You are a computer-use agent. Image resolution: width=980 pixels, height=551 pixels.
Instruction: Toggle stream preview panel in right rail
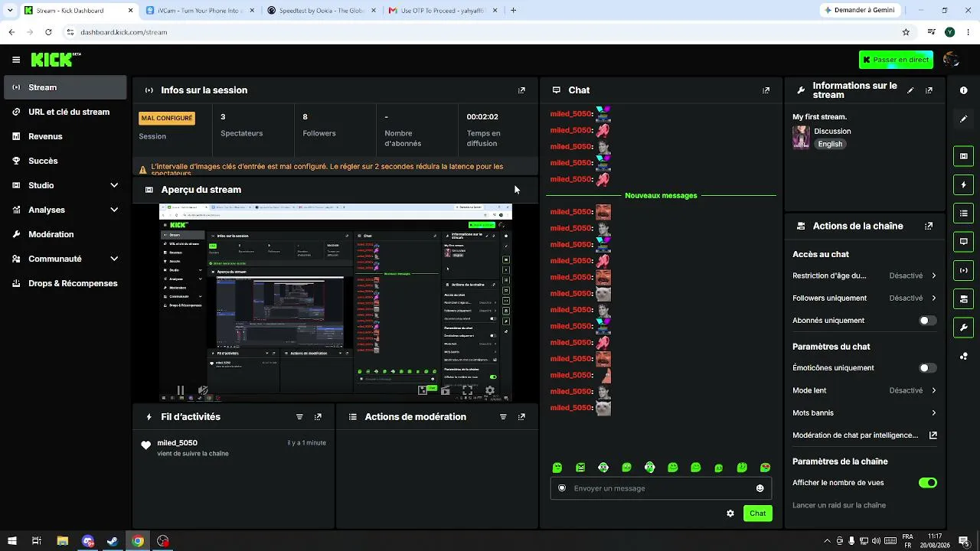coord(963,156)
